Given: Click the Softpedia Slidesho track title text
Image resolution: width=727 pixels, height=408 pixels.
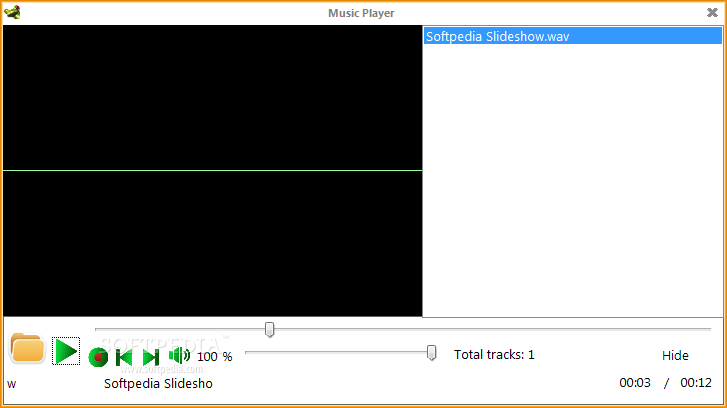Looking at the screenshot, I should click(x=158, y=384).
